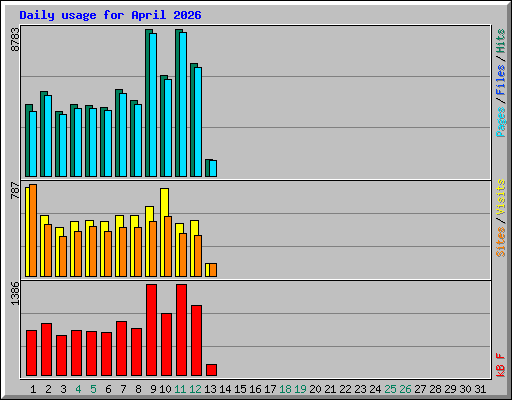The image size is (512, 400).
Task: Click green weekend day label 25
Action: [x=390, y=389]
